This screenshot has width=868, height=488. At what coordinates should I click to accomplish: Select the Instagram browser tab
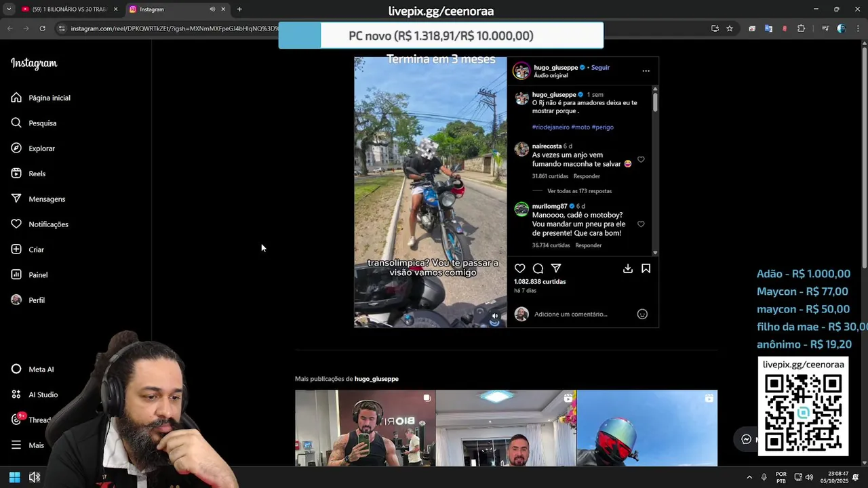pos(170,9)
